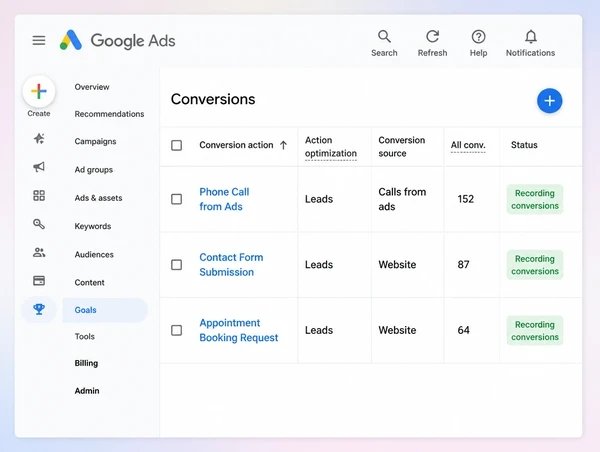This screenshot has width=600, height=452.
Task: Click Leads cell for Phone Call from Ads
Action: point(319,199)
